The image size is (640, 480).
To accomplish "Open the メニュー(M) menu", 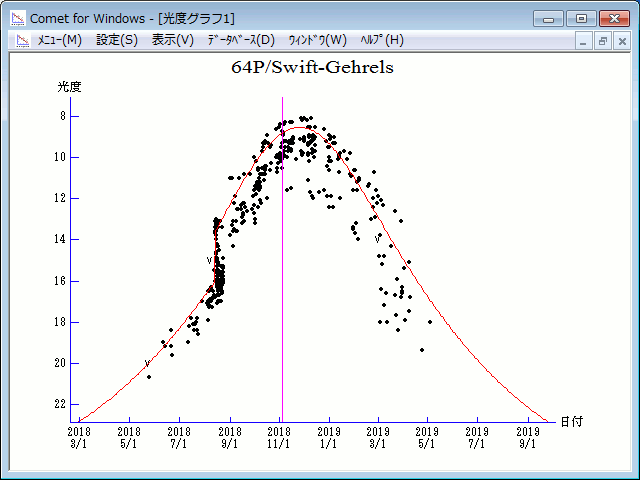I will pos(60,40).
